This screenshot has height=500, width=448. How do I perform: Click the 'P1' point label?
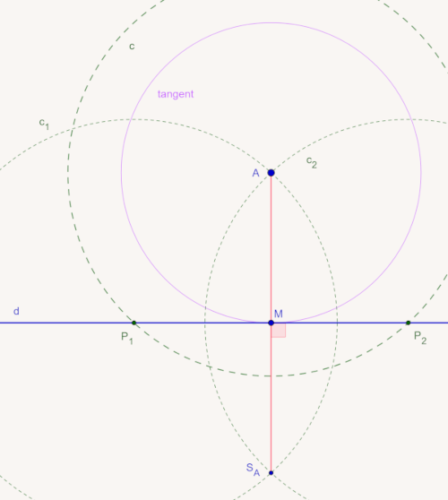click(127, 339)
